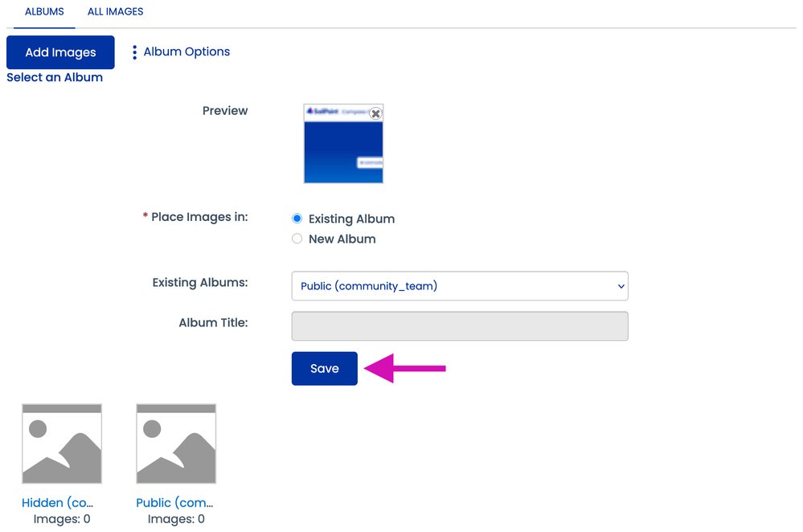Switch to the ALBUMS tab
803x532 pixels.
pyautogui.click(x=44, y=11)
